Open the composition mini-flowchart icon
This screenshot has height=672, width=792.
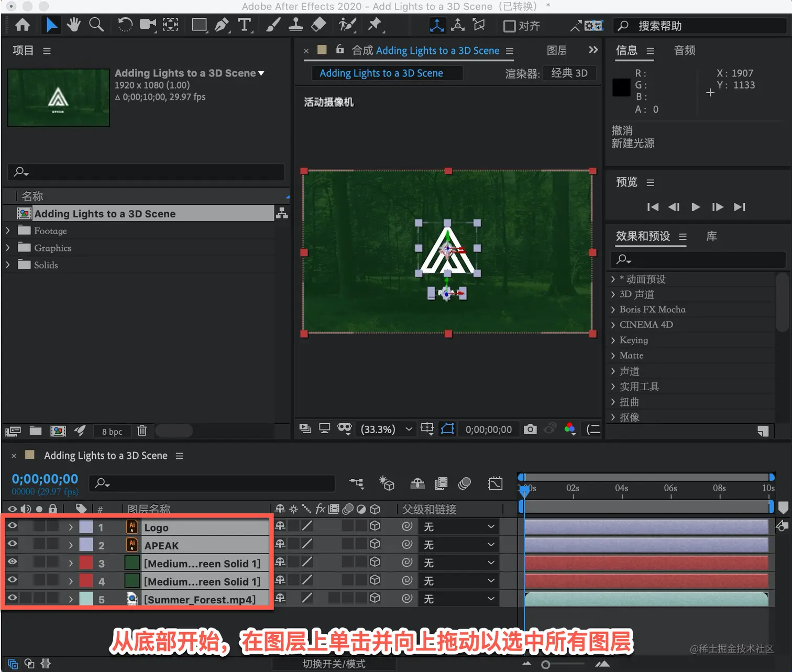coord(357,483)
